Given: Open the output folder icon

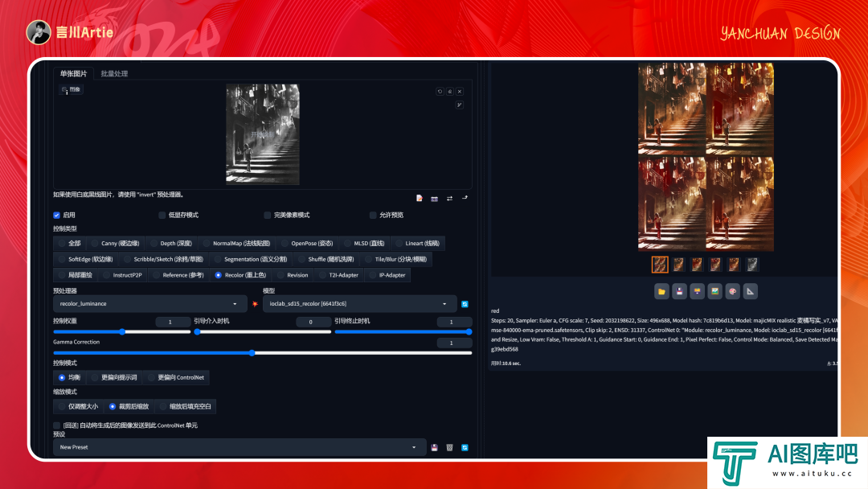Looking at the screenshot, I should pos(661,291).
